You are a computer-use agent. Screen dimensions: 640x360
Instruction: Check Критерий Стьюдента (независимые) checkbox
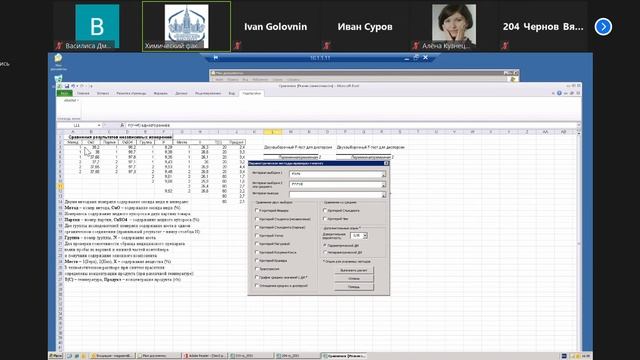click(x=257, y=219)
